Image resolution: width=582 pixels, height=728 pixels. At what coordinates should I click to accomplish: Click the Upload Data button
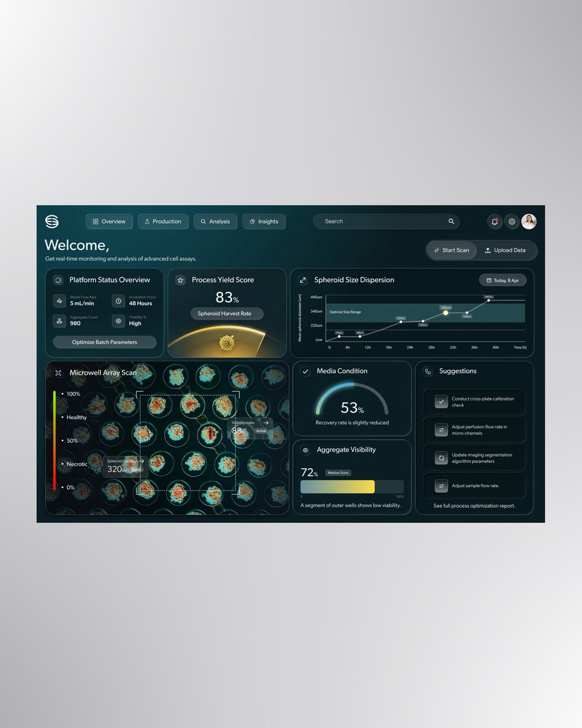click(x=506, y=250)
